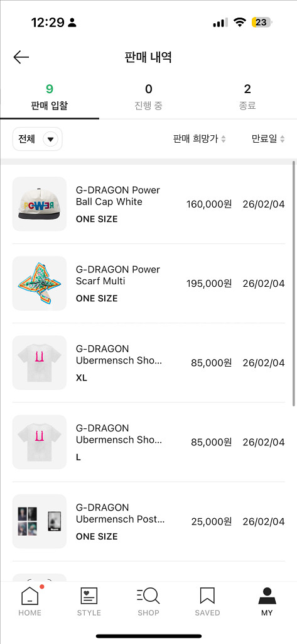The width and height of the screenshot is (297, 644).
Task: Open the STYLE icon in bottom bar
Action: point(89,596)
